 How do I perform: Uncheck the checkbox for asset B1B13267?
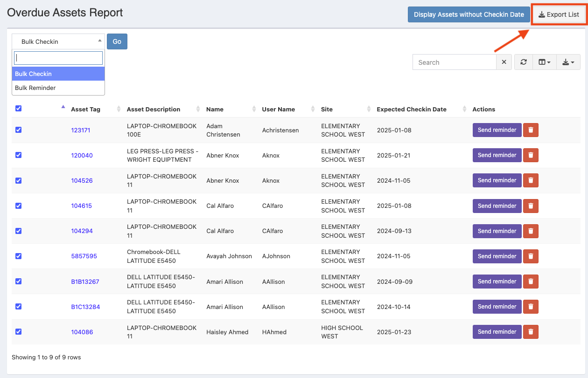19,281
